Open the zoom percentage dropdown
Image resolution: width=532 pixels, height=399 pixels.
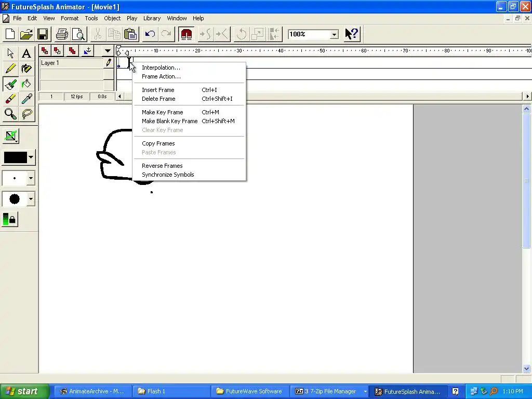coord(334,34)
